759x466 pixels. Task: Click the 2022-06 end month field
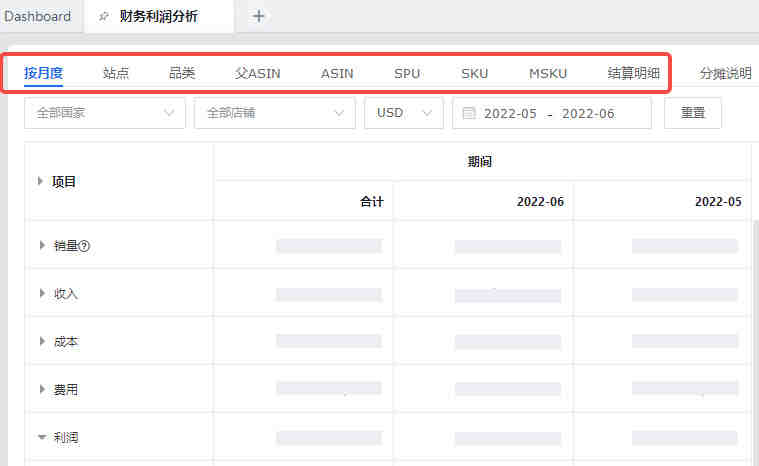coord(588,114)
